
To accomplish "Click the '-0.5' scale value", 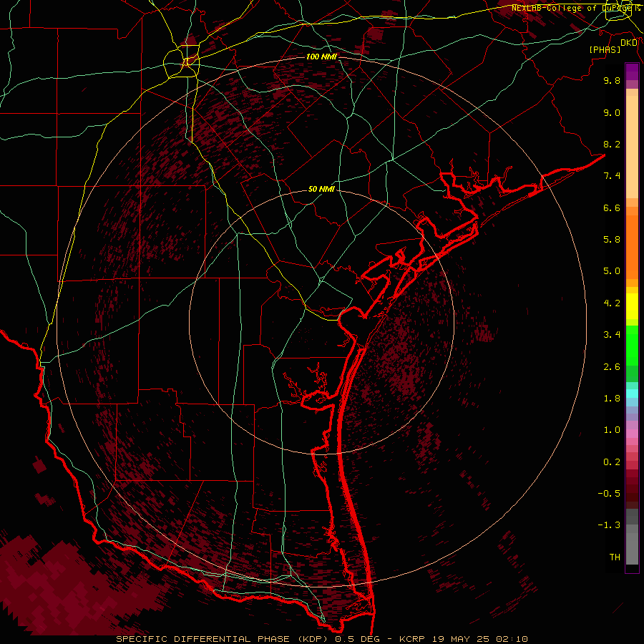I will [609, 494].
